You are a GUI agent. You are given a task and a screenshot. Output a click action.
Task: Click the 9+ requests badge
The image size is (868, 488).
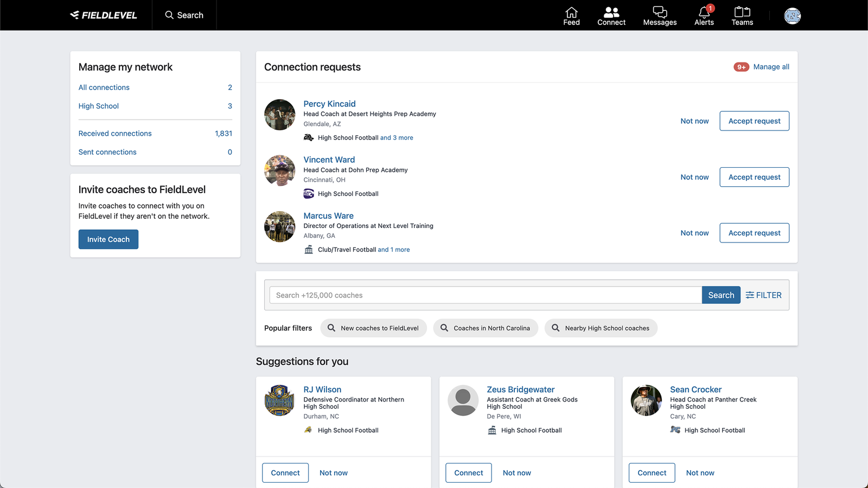tap(741, 67)
